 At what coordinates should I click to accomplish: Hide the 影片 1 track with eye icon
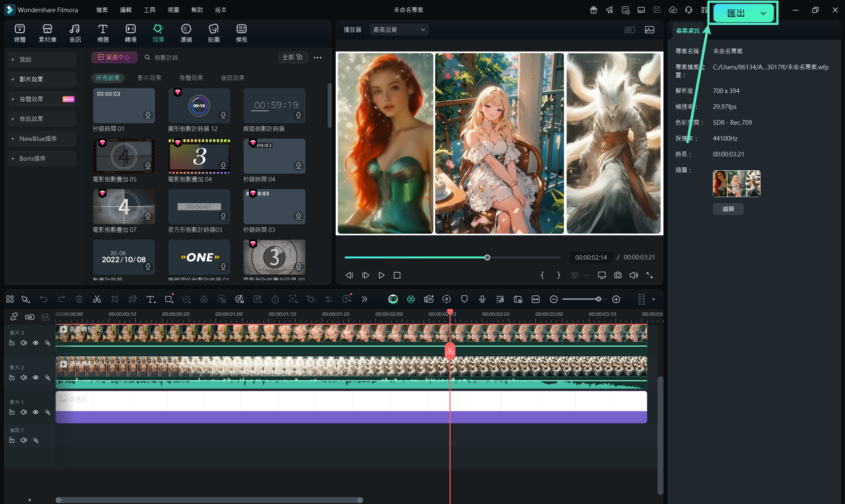pos(35,412)
